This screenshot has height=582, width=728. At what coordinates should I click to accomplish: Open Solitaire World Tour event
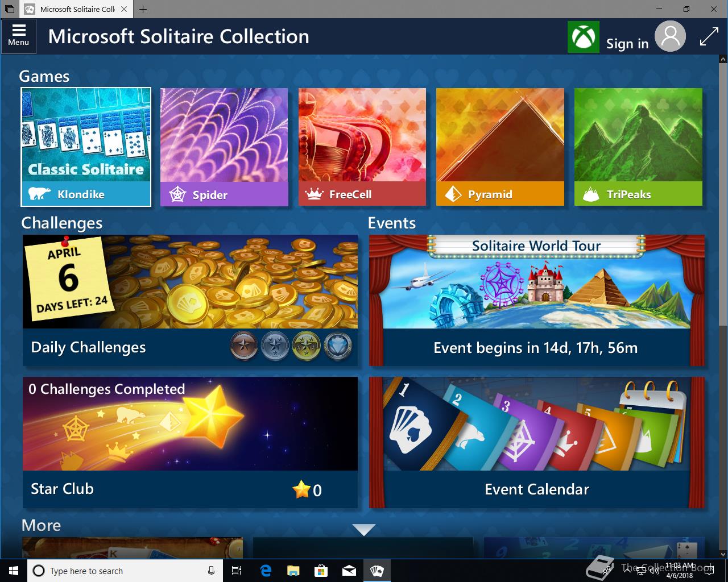click(x=536, y=300)
